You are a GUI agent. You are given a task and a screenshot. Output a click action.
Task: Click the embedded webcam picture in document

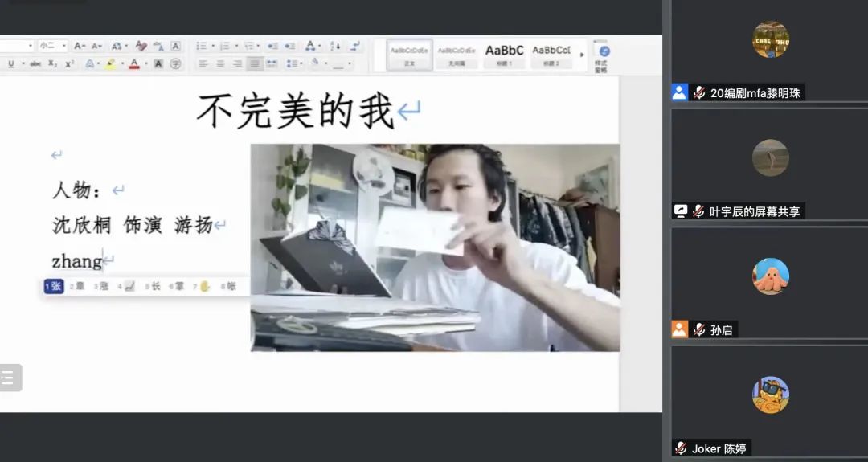(x=435, y=247)
